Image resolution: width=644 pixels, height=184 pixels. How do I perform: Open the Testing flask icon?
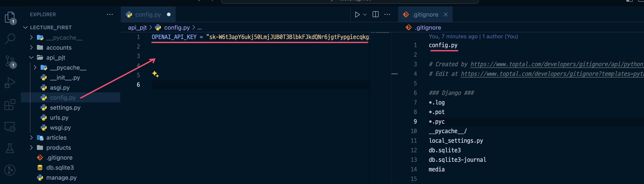(10, 148)
